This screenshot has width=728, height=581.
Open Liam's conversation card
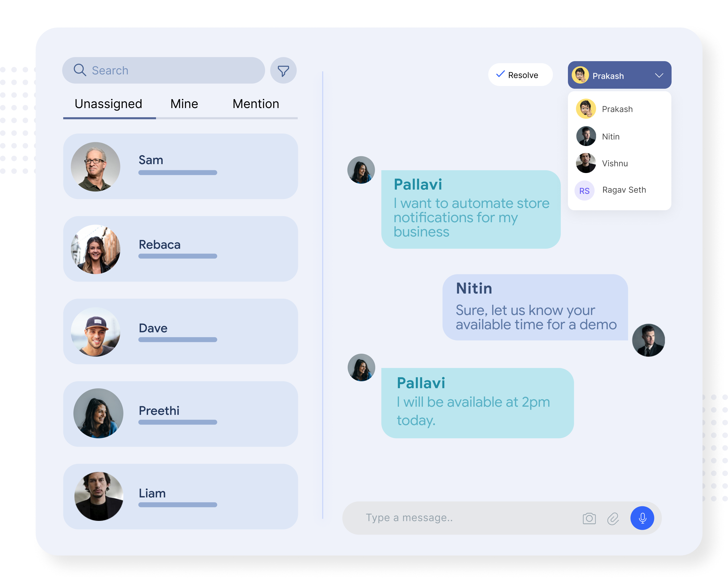pos(180,497)
